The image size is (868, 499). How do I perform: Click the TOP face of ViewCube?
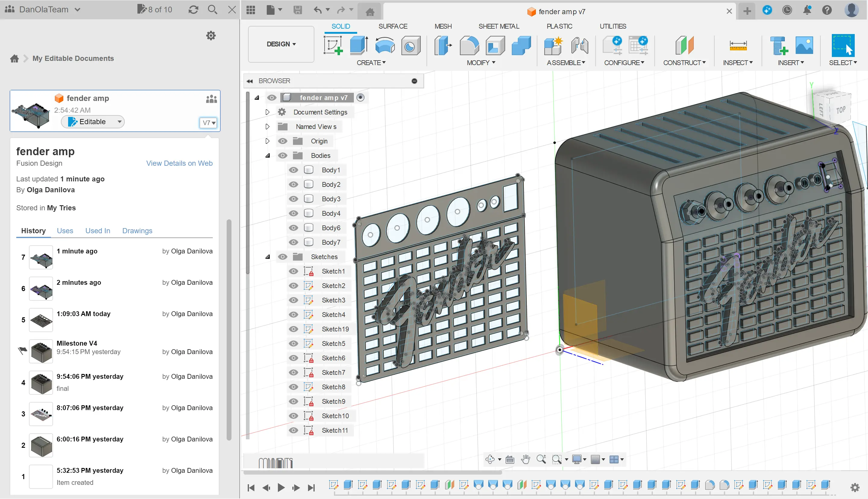pos(841,110)
